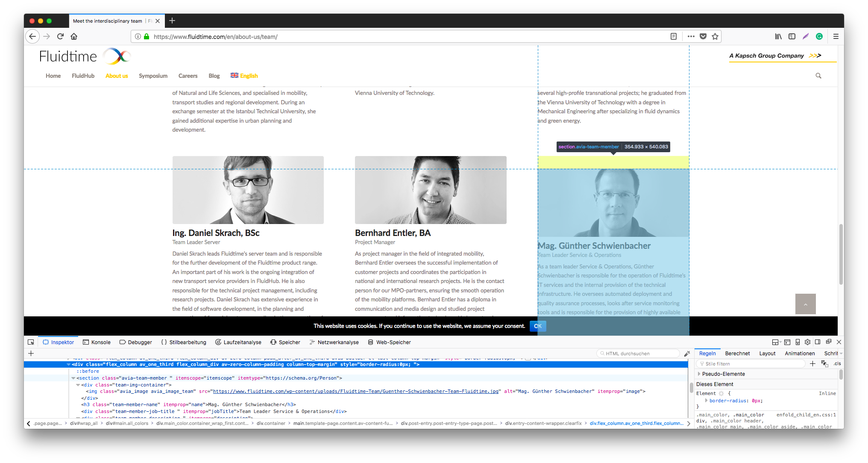This screenshot has height=463, width=868.
Task: Switch to the Layout sidebar tab
Action: 767,354
